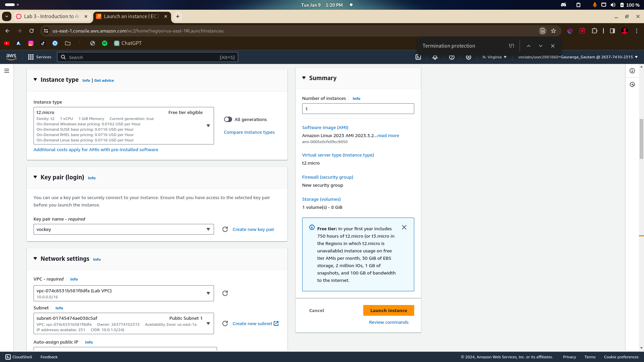644x362 pixels.
Task: Open the AWS support help icon
Action: (452, 57)
